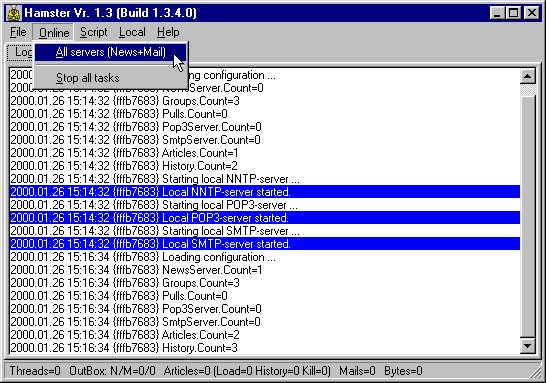Select 15:14:32 log line 'Groups.Count=3'
546x383 pixels.
(x=265, y=101)
